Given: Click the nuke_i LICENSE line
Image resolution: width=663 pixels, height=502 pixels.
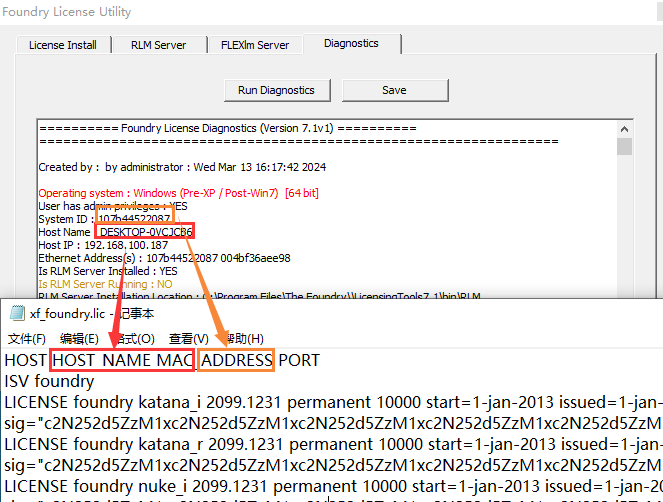Looking at the screenshot, I should coord(334,486).
